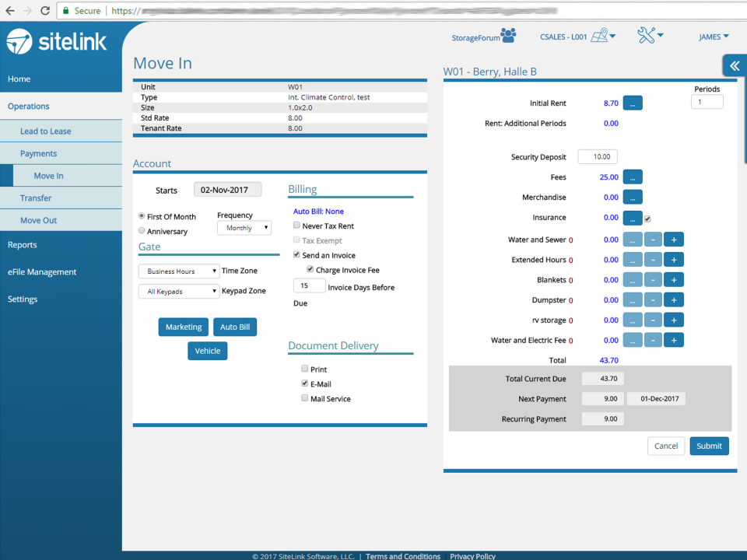Viewport: 747px width, 560px height.
Task: Open the site map icon beside CSALES-L001
Action: click(x=598, y=36)
